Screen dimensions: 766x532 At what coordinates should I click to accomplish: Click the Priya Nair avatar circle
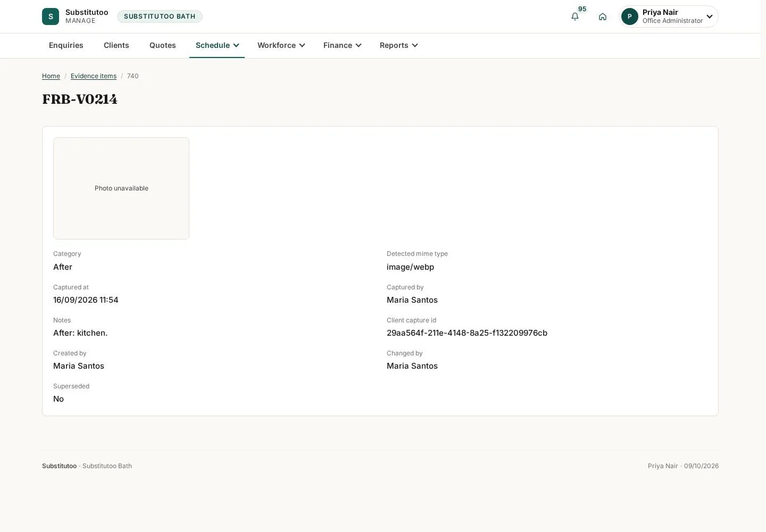tap(630, 16)
